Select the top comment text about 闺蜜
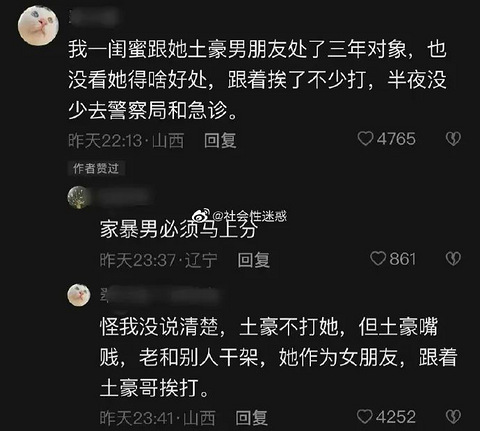 [x=257, y=80]
